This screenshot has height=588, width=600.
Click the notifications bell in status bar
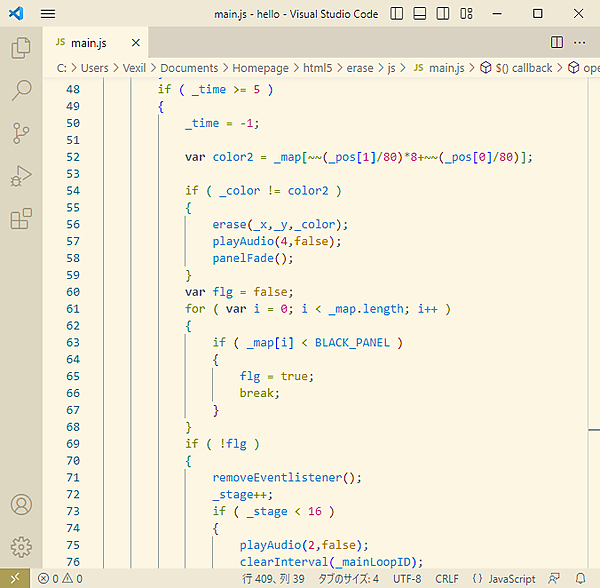point(580,579)
